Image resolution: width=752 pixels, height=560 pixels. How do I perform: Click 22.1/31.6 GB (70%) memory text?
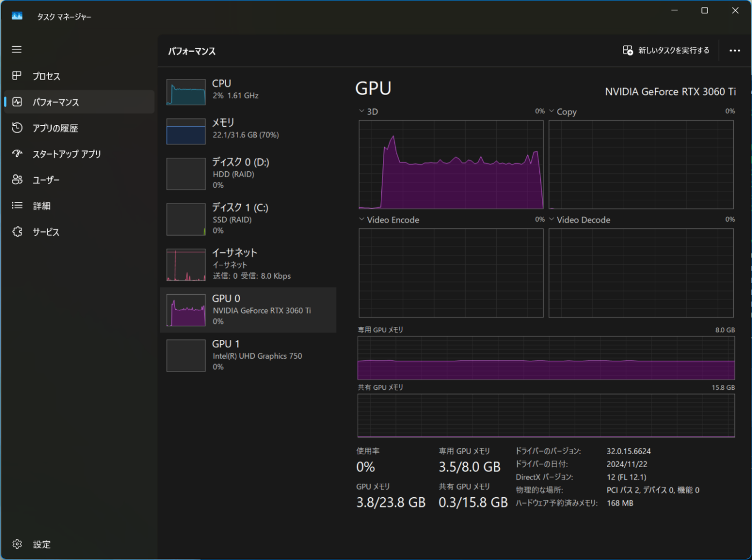245,135
